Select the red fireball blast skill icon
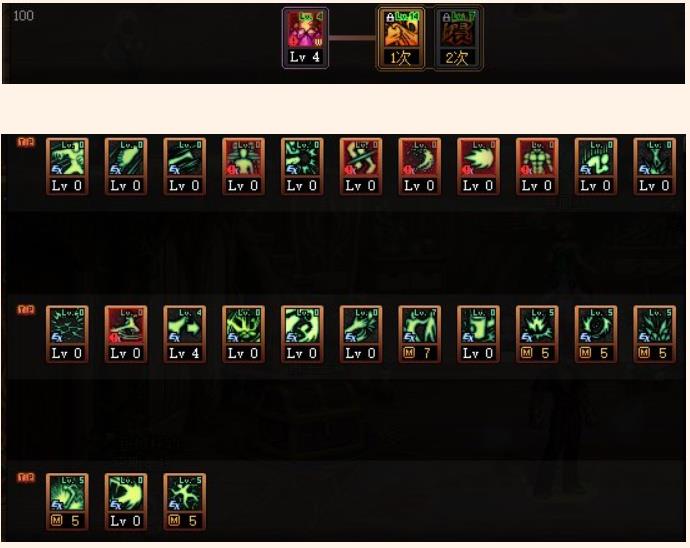 click(478, 166)
